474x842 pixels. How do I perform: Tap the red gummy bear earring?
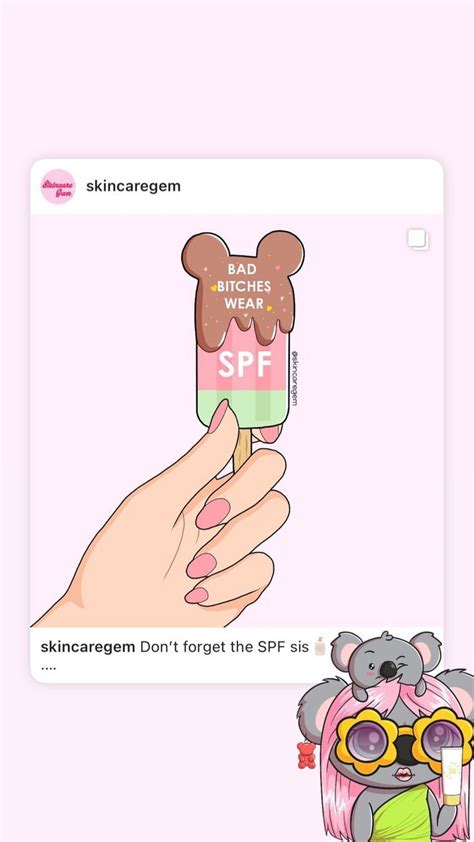[307, 753]
